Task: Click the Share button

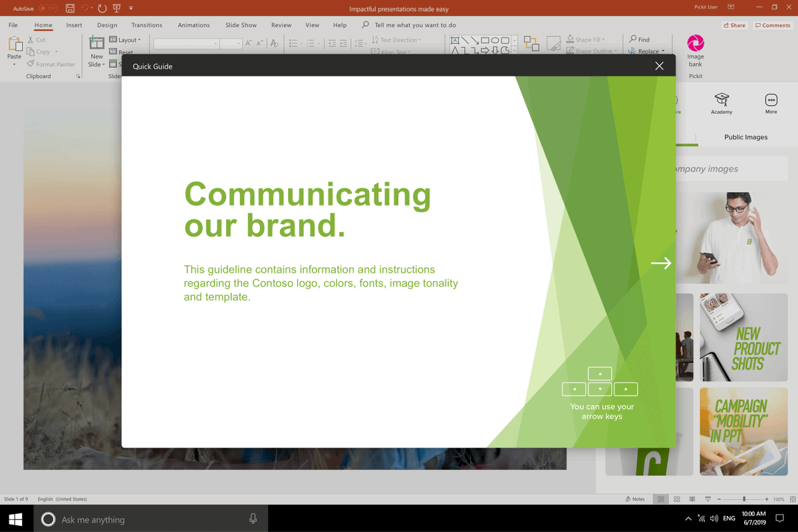Action: (x=734, y=25)
